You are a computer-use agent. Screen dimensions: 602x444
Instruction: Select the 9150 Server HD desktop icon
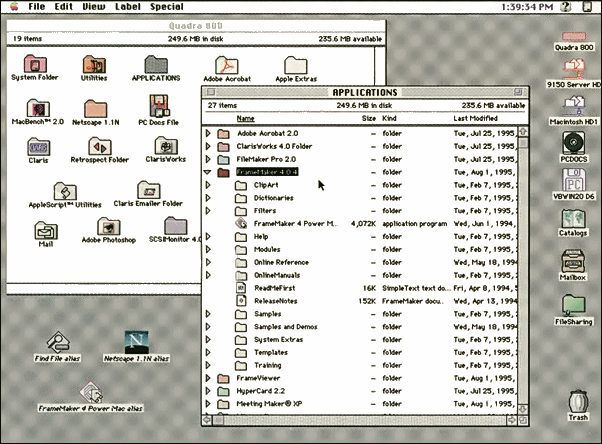[x=574, y=69]
